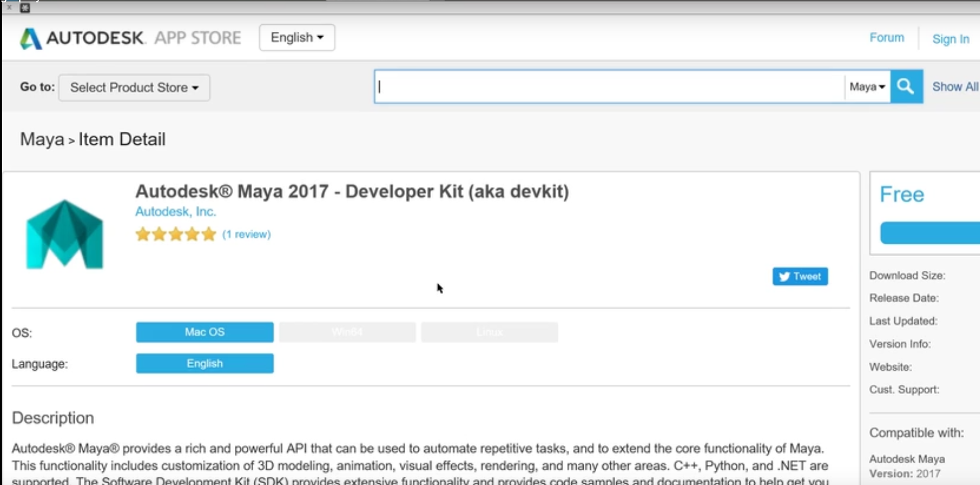Open the Maya search filter dropdown

[x=867, y=87]
